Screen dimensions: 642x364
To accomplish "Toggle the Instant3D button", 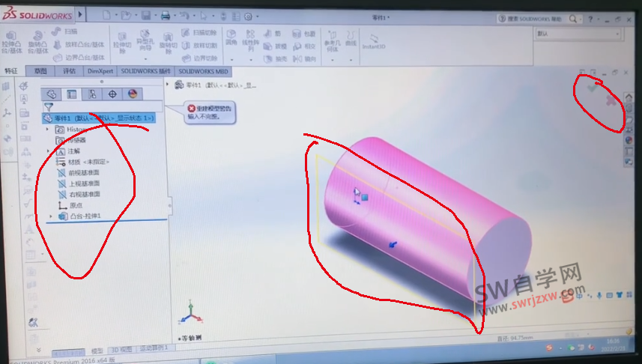I will tap(374, 41).
